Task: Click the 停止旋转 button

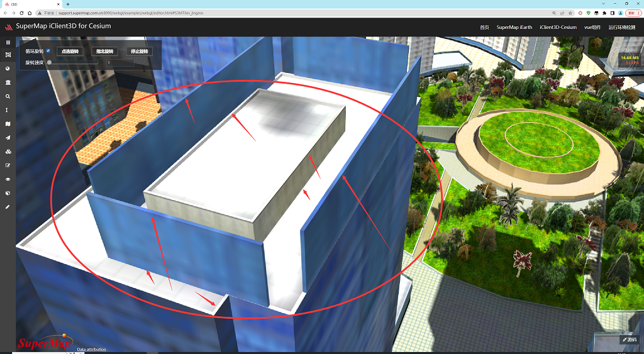Action: [139, 52]
